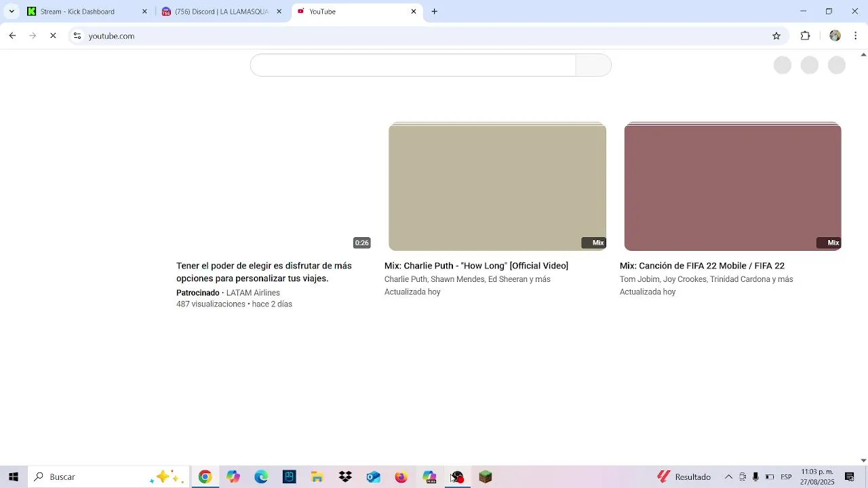Image resolution: width=868 pixels, height=488 pixels.
Task: Visit the LATAM Airlines channel link
Action: click(x=253, y=293)
